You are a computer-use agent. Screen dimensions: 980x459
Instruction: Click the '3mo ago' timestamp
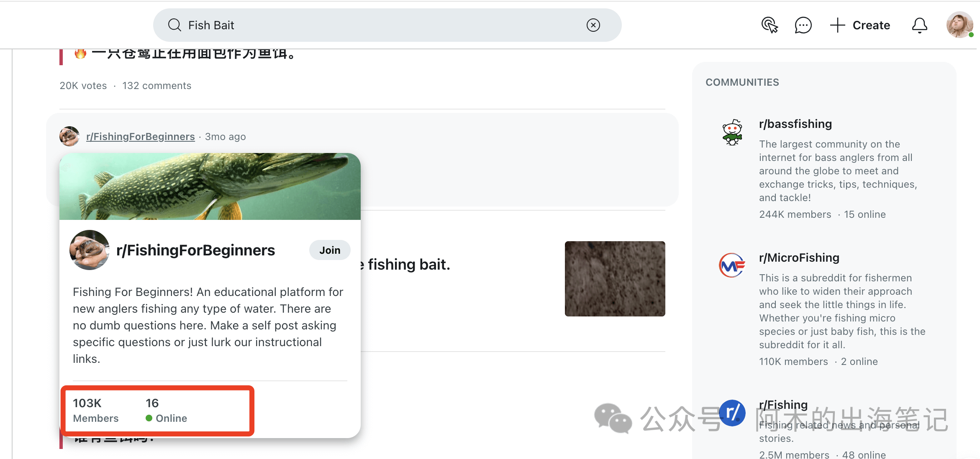pyautogui.click(x=225, y=137)
